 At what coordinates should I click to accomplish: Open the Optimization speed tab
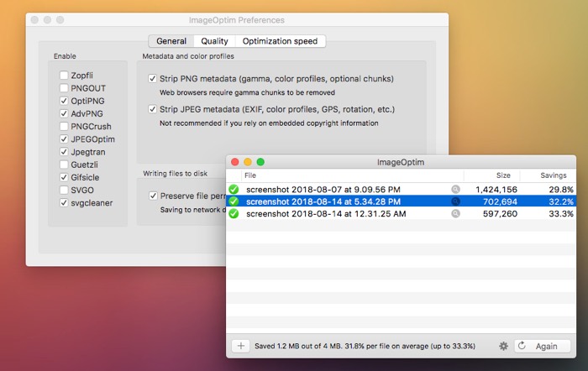(x=280, y=41)
